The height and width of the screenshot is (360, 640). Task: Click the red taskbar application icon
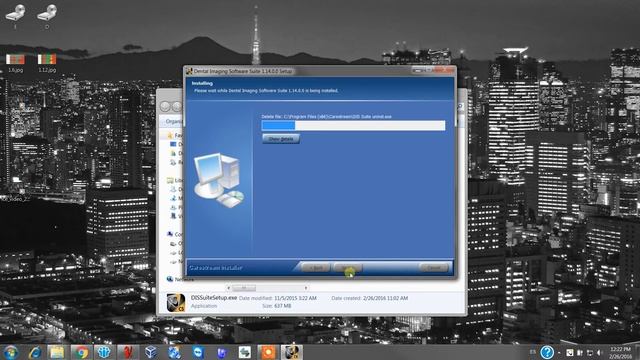pyautogui.click(x=127, y=352)
